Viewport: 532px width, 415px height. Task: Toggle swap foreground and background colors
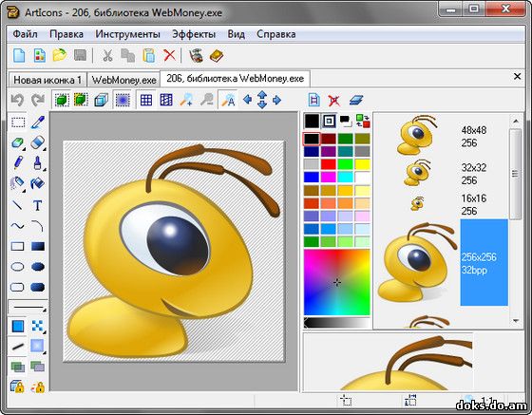pos(363,121)
